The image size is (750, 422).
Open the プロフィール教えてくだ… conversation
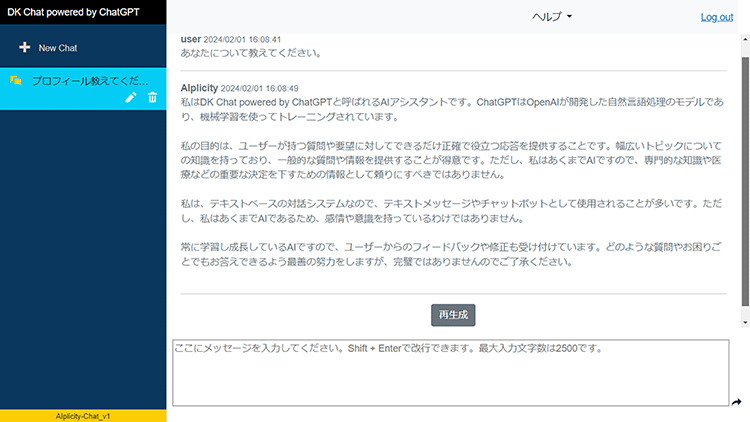[90, 79]
